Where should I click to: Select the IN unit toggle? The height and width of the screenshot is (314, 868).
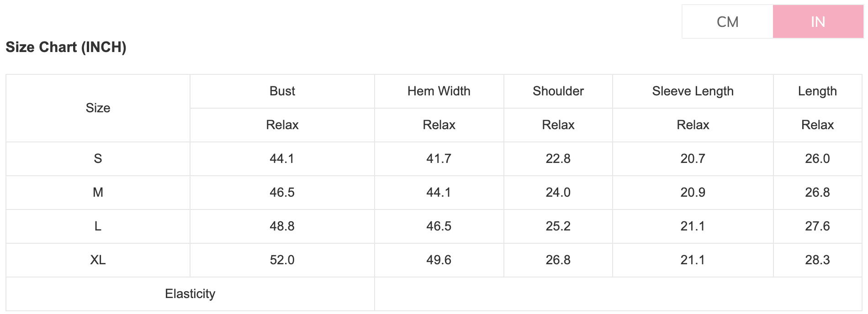(x=818, y=22)
